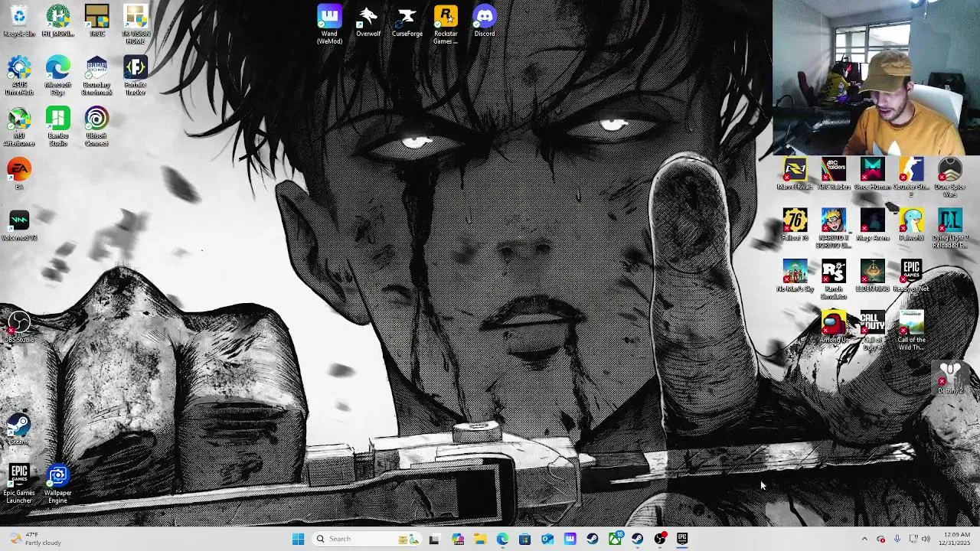Open the Windows Start menu
Screen dimensions: 980x551
tap(298, 539)
